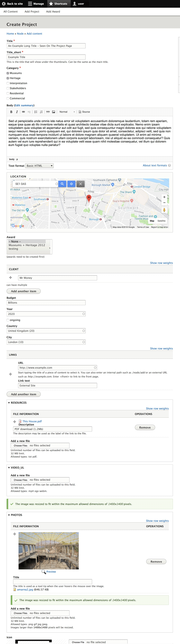180x644 pixels.
Task: Switch the map to Satellite view
Action: 161,221
